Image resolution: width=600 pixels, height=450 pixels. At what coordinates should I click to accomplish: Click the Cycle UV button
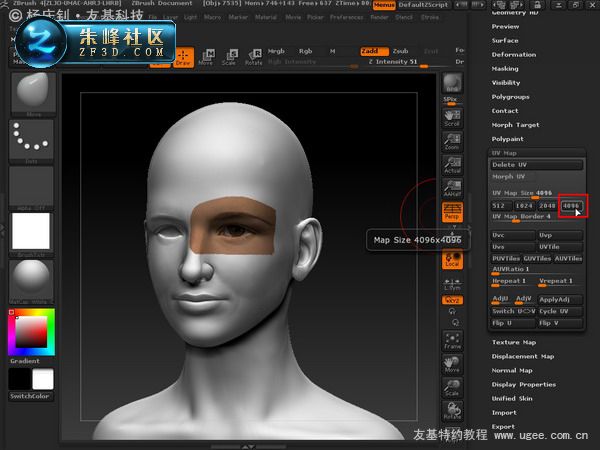coord(560,311)
